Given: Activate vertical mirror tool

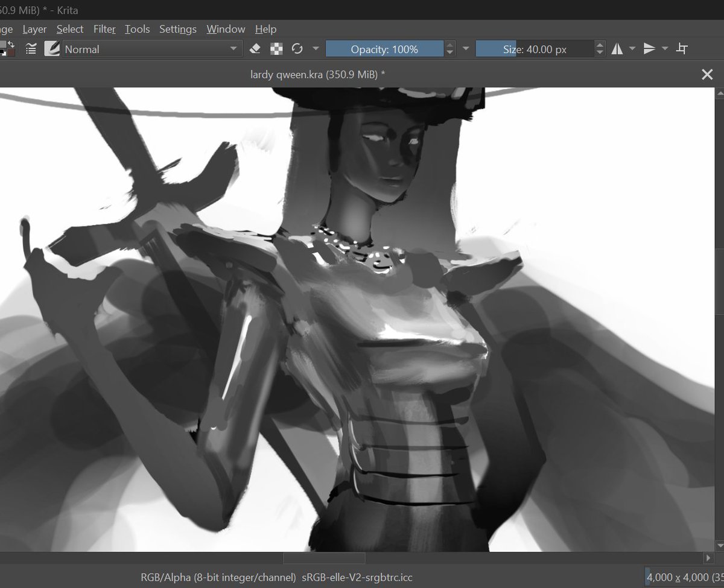Looking at the screenshot, I should [650, 48].
